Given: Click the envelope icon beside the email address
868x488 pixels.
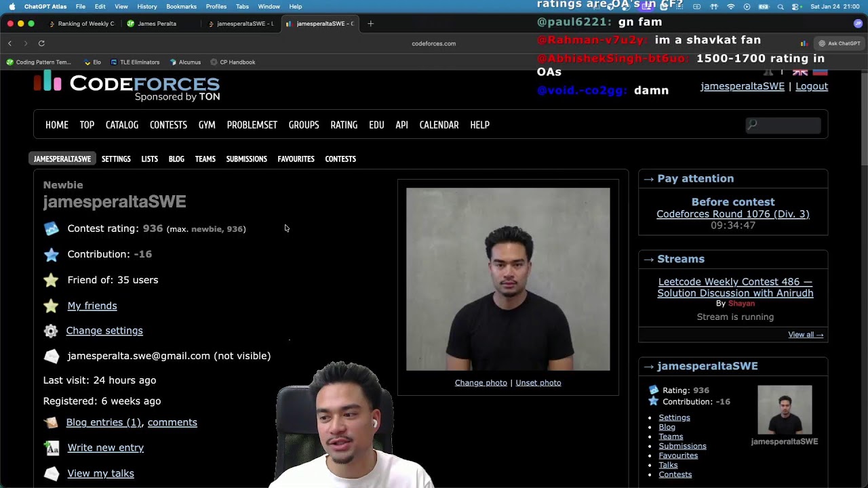Looking at the screenshot, I should coord(52,356).
